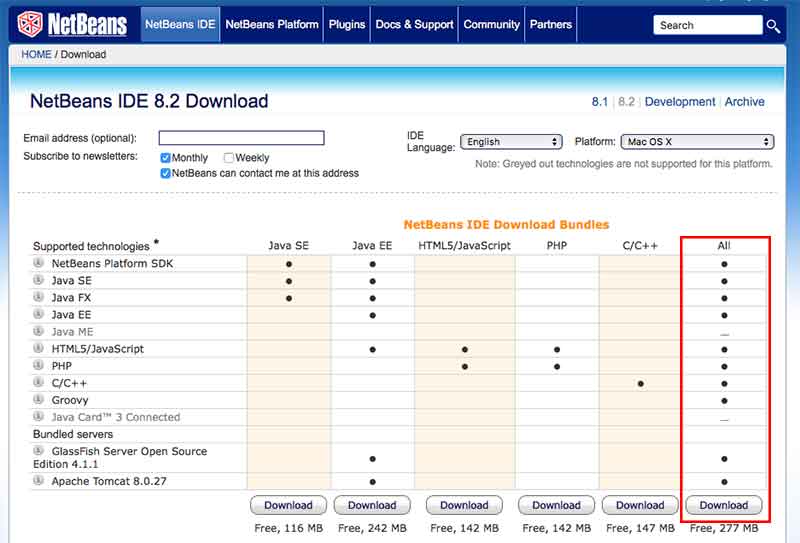Viewport: 800px width, 543px height.
Task: Download the PHP bundle
Action: [557, 505]
